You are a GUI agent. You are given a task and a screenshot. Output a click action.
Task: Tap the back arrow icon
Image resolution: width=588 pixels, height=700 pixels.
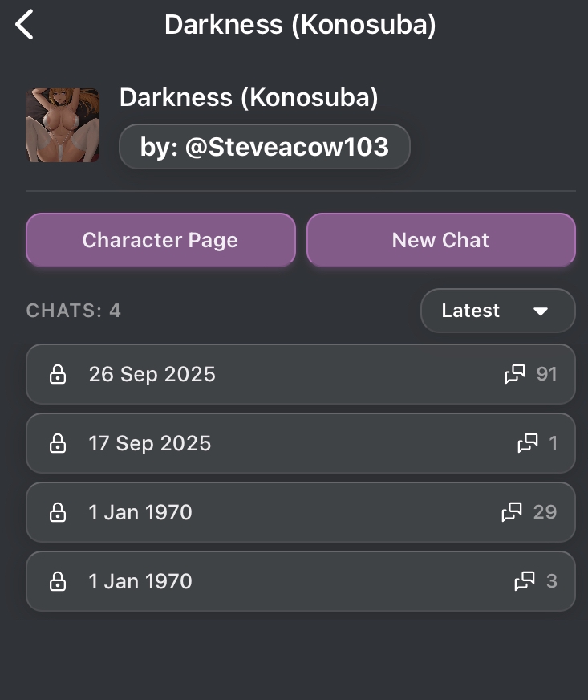coord(25,25)
